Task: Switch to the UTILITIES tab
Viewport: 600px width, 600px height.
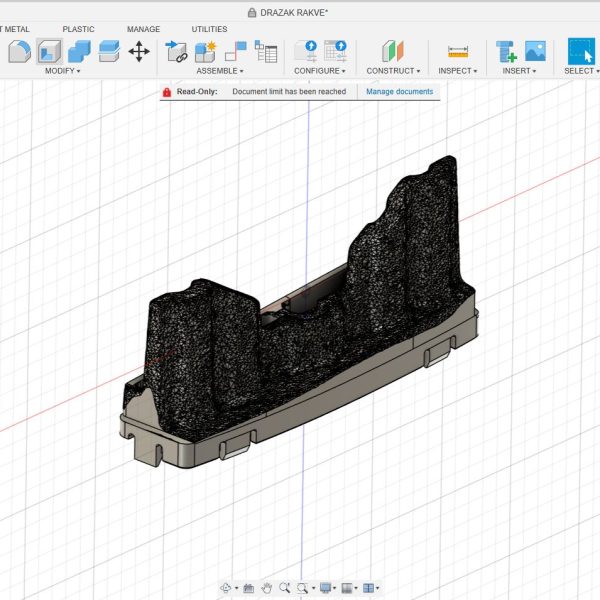Action: click(x=209, y=29)
